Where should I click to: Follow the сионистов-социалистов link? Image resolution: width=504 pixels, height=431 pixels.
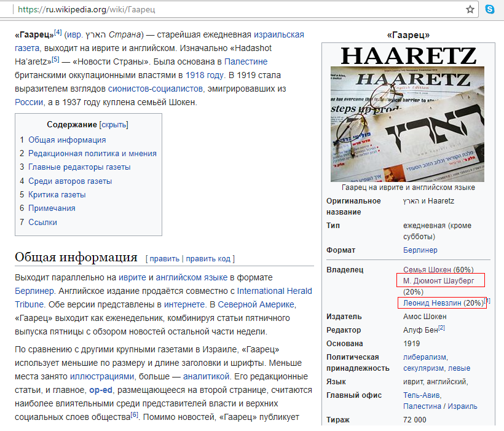[156, 89]
